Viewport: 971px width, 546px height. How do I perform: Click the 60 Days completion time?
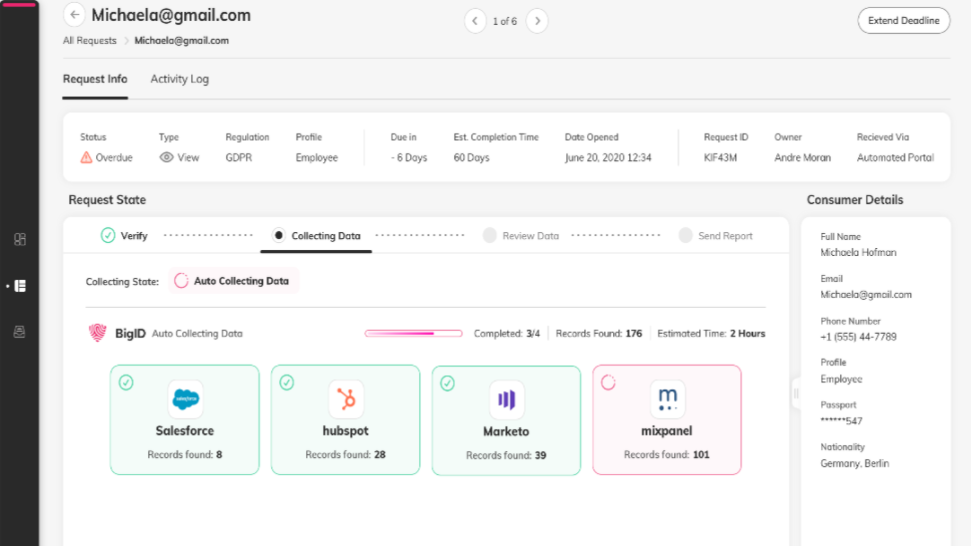pos(471,157)
